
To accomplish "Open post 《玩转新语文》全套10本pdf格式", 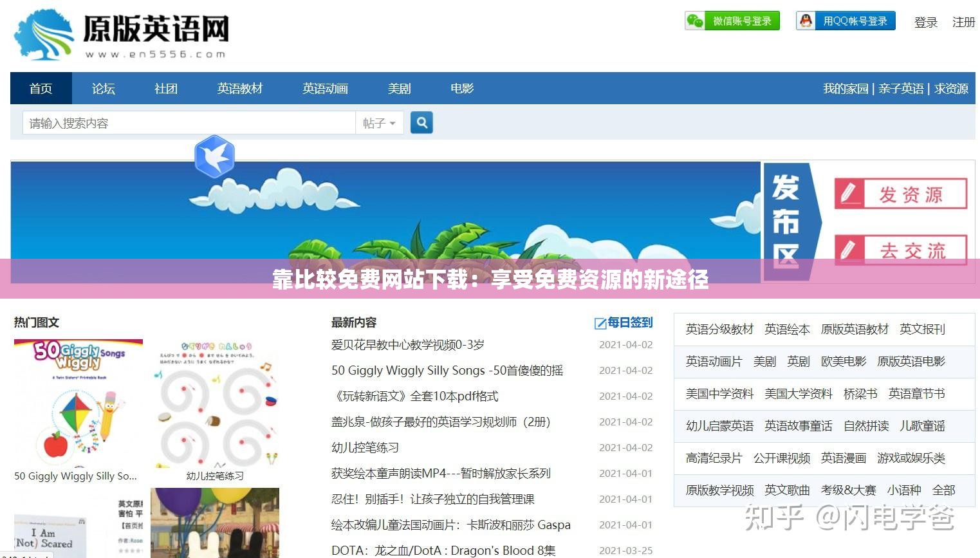I will [415, 396].
